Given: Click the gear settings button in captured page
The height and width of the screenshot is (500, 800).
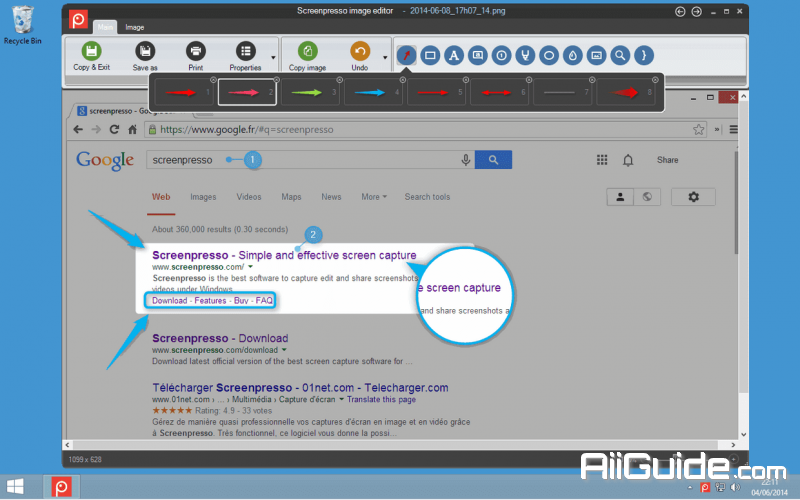Looking at the screenshot, I should (x=693, y=197).
